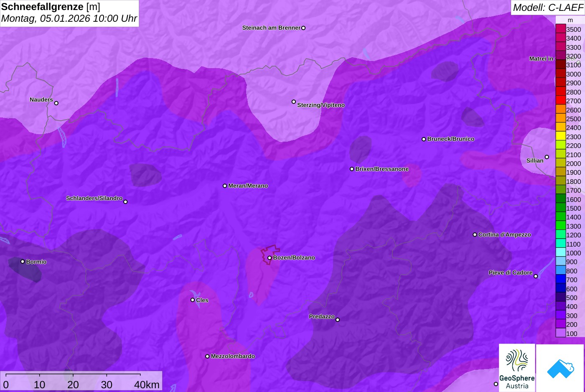Image resolution: width=585 pixels, height=392 pixels.
Task: Click the Bruneck/Brunico label text
Action: pyautogui.click(x=451, y=139)
